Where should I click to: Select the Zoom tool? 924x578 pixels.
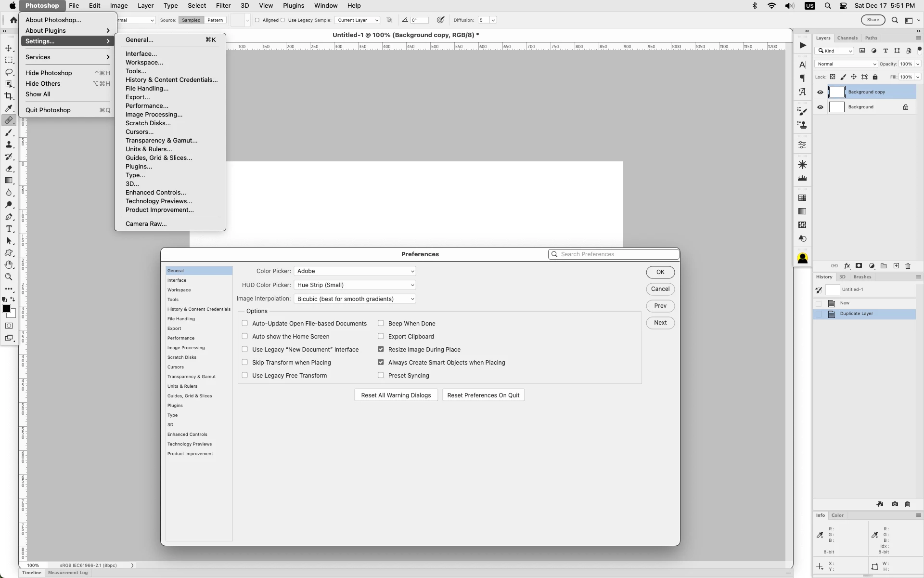point(9,277)
